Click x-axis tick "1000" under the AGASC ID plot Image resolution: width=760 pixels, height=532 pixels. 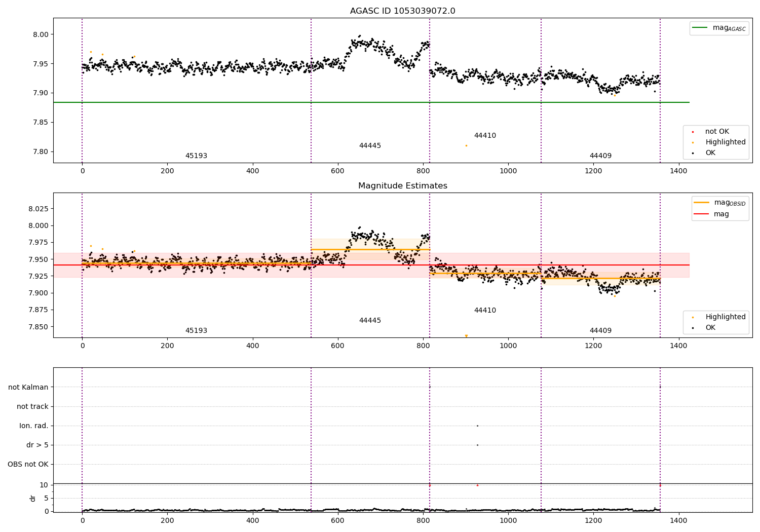(x=508, y=171)
